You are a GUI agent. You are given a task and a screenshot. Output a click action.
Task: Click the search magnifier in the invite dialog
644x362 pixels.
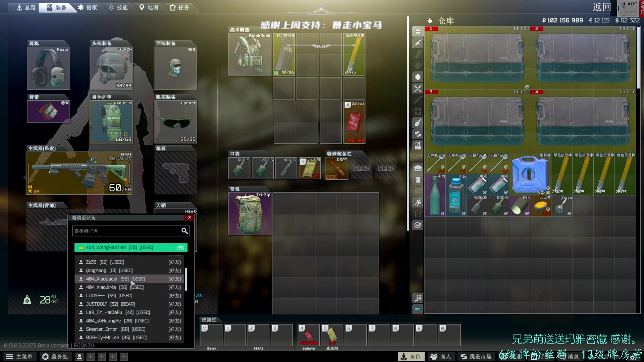[184, 231]
